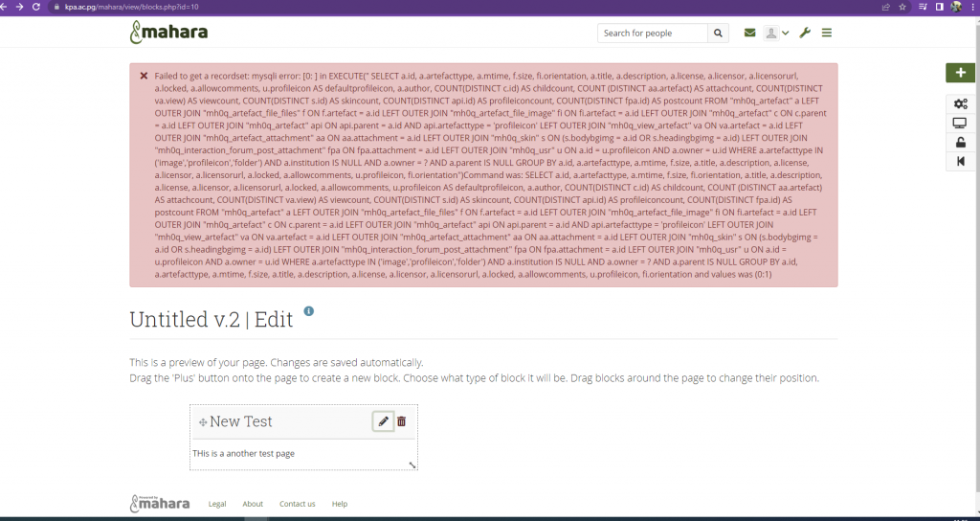
Task: Click the unlock share page icon
Action: point(960,142)
